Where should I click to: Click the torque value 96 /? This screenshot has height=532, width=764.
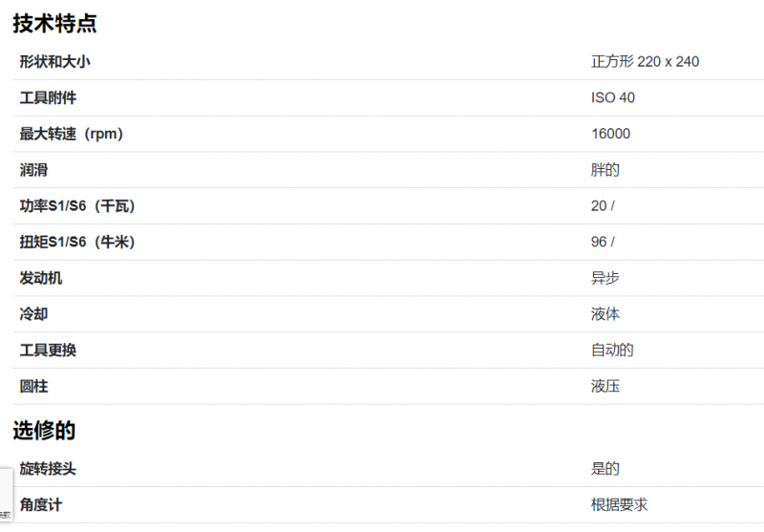pyautogui.click(x=603, y=243)
